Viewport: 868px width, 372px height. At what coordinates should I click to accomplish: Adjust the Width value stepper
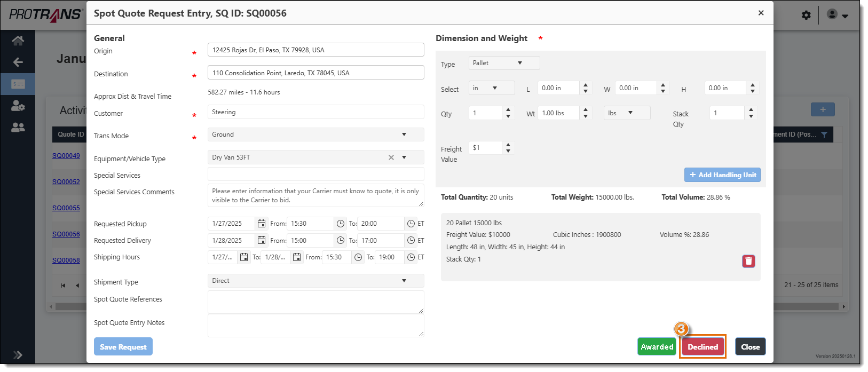[663, 88]
